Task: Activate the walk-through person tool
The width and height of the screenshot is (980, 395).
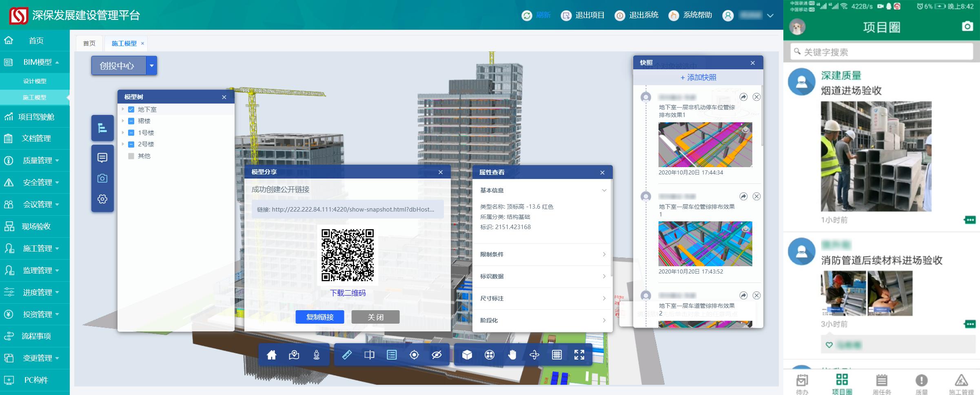Action: point(316,355)
